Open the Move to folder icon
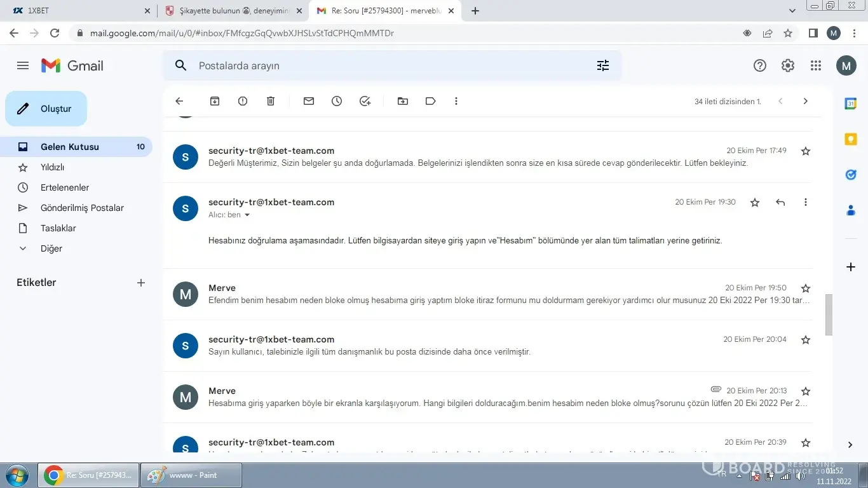Image resolution: width=868 pixels, height=488 pixels. coord(403,101)
